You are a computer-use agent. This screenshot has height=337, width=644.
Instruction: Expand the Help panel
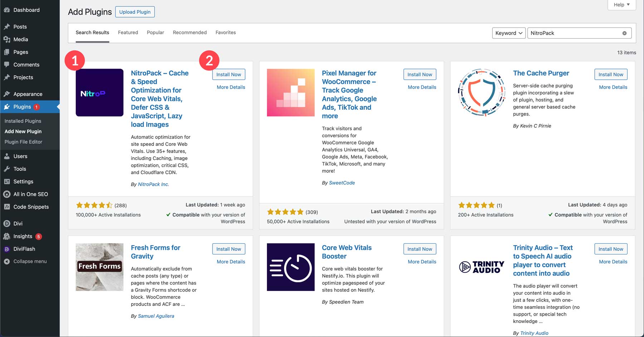621,5
